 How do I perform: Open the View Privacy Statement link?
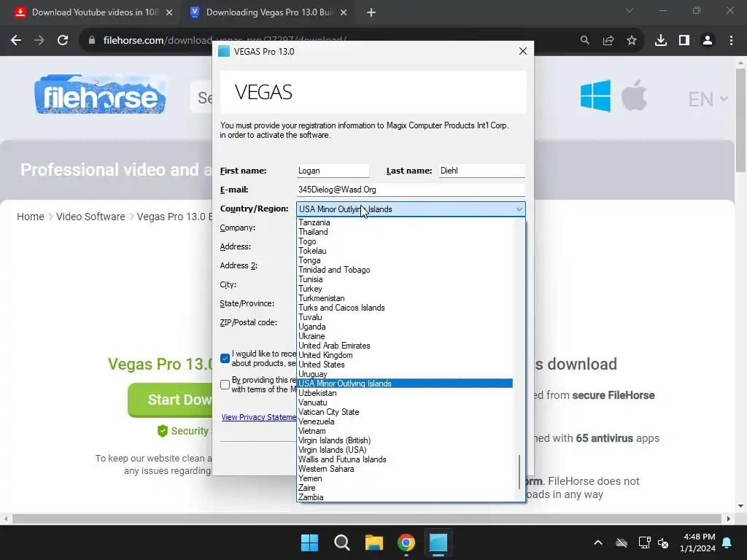[x=259, y=417]
